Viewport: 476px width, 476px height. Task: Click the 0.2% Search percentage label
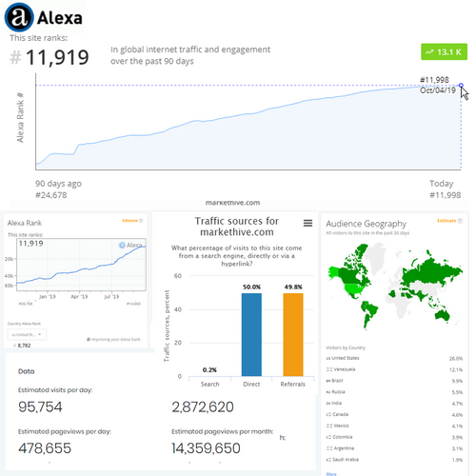click(209, 370)
